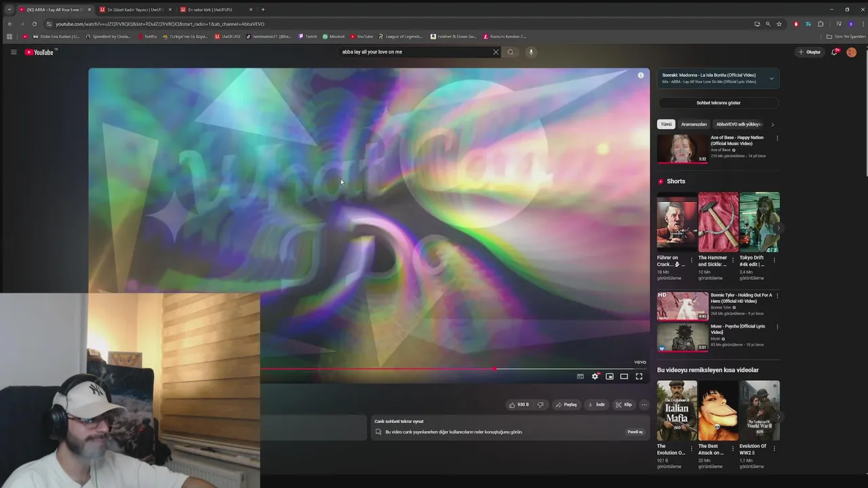Image resolution: width=868 pixels, height=488 pixels.
Task: Expand the mix playlist panel chevron
Action: click(x=771, y=79)
